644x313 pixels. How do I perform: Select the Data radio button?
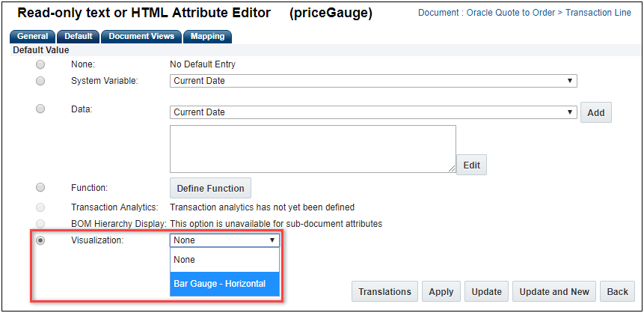click(40, 109)
